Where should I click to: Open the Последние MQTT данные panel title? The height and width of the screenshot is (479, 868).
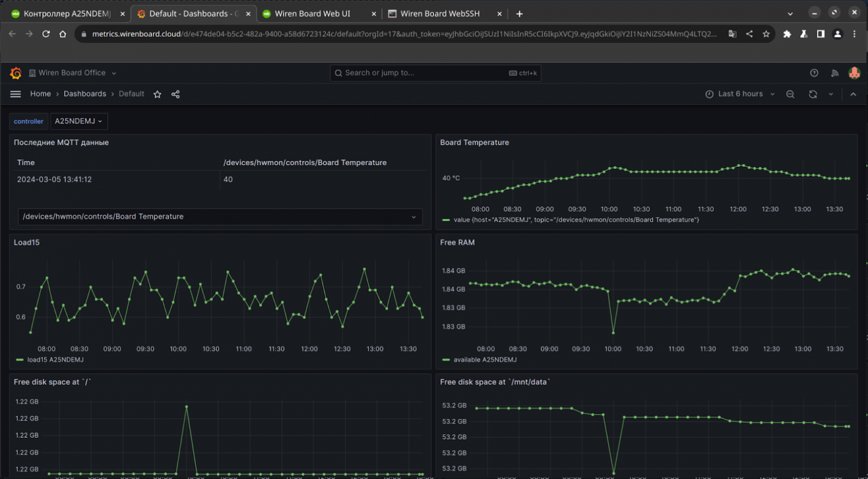pos(61,142)
